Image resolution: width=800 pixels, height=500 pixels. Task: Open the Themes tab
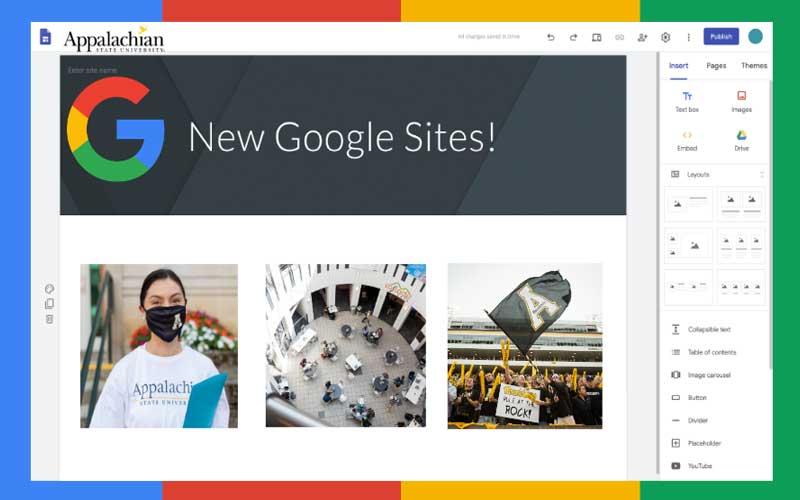pos(754,66)
